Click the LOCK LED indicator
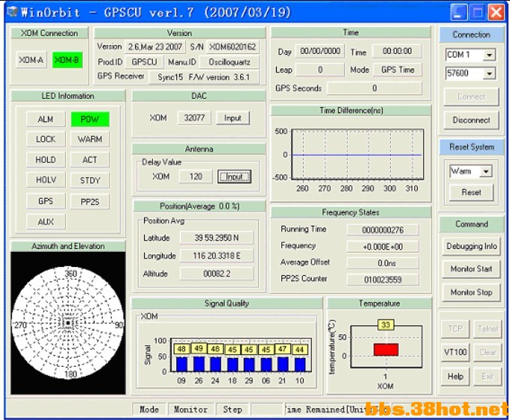This screenshot has height=420, width=510. [46, 139]
